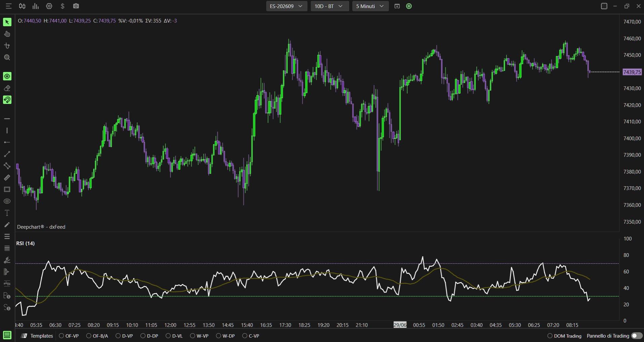
Task: Select the OF-VP radio option
Action: pyautogui.click(x=69, y=336)
